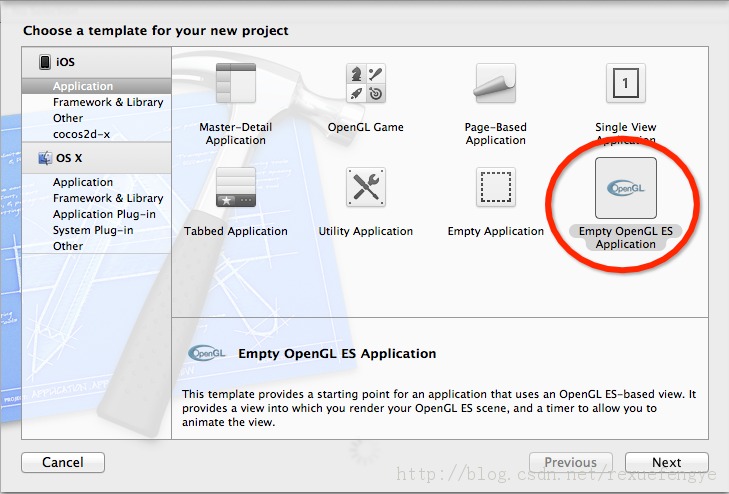Choose System Plug-in category

(96, 230)
